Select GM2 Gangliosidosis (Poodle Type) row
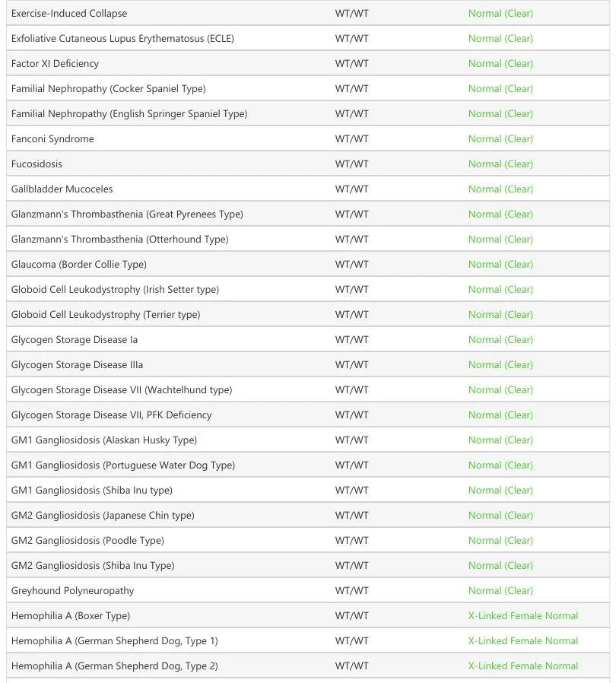This screenshot has width=616, height=683. (x=308, y=541)
